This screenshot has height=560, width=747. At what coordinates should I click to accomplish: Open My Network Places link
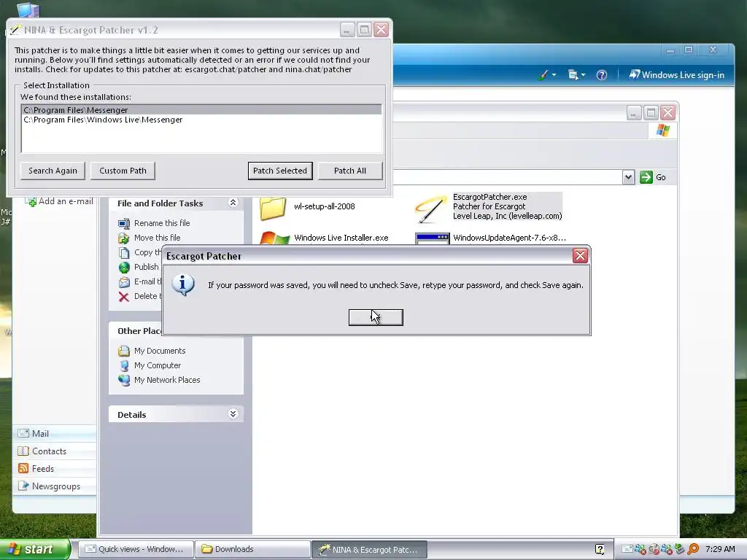coord(167,380)
